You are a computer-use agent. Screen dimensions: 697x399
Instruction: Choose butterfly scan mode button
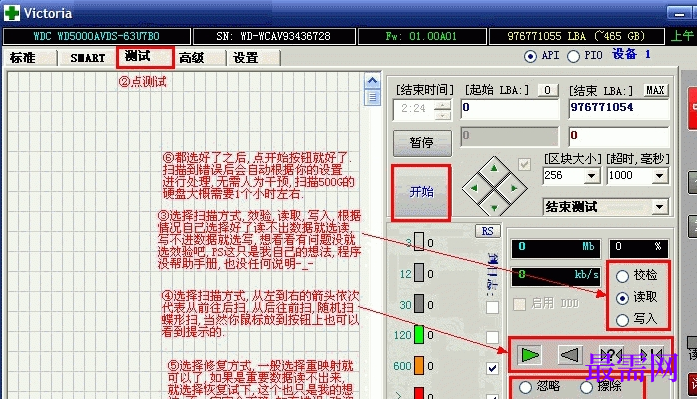coord(651,355)
